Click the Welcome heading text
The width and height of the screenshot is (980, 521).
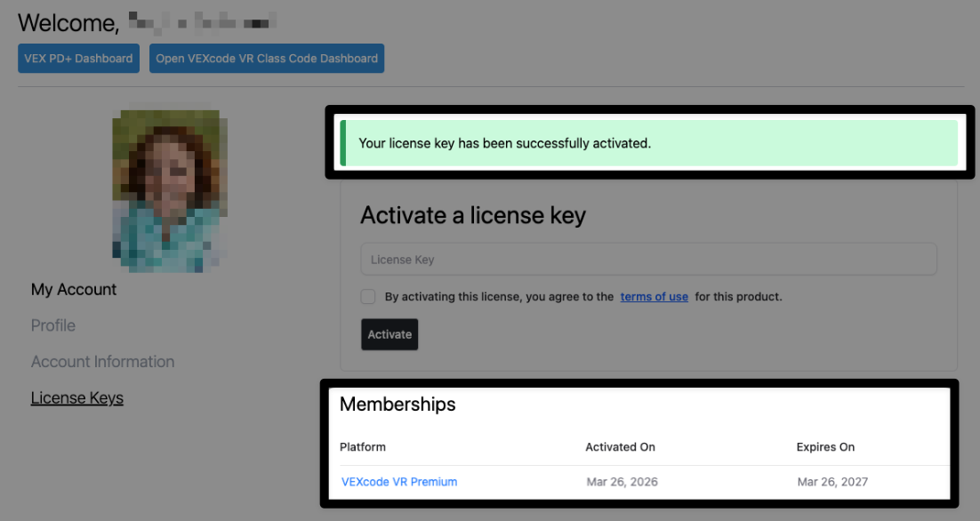68,22
